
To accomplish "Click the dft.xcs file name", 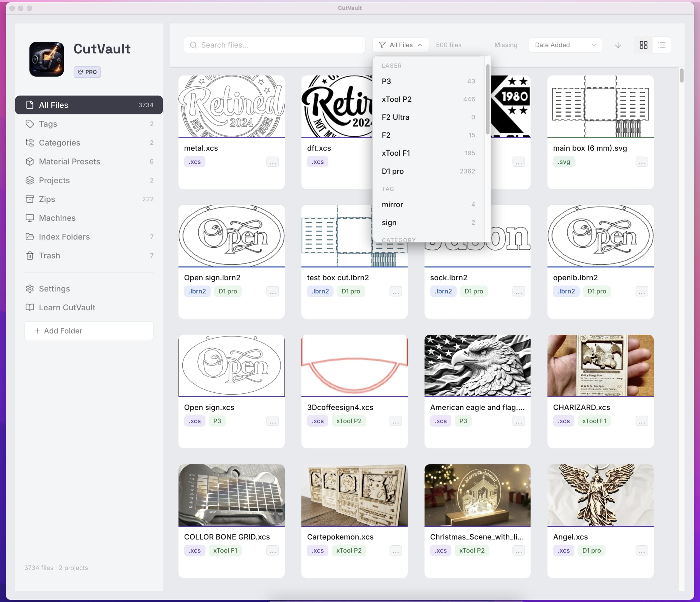I will pos(319,148).
